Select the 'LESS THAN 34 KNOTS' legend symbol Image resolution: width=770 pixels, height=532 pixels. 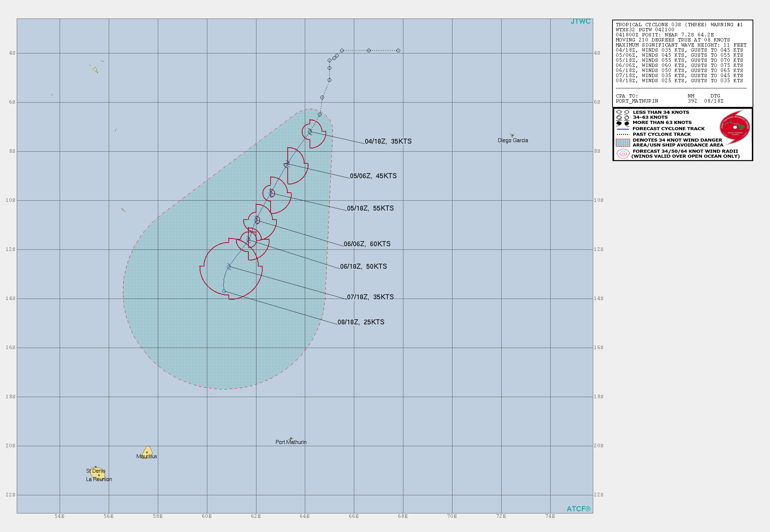point(623,112)
